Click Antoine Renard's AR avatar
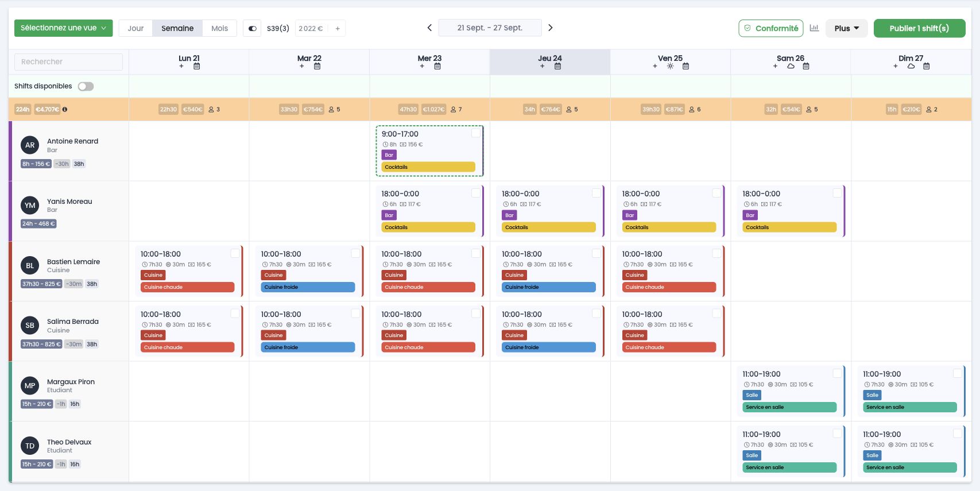 point(30,145)
